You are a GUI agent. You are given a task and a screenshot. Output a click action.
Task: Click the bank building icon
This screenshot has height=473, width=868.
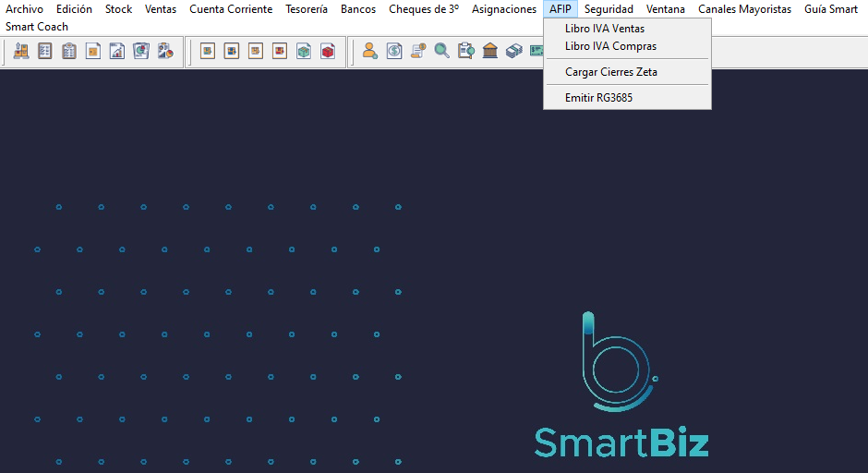tap(490, 52)
